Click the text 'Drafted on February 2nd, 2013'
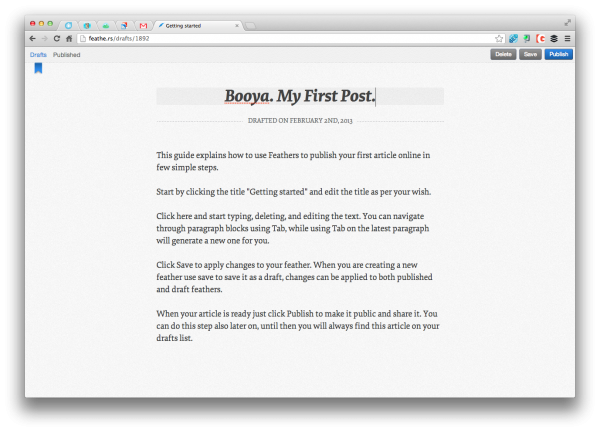Image resolution: width=600 pixels, height=432 pixels. 300,121
